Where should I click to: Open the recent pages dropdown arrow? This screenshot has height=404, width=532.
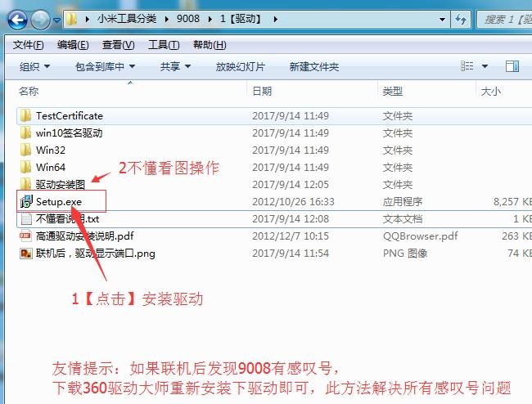[57, 20]
